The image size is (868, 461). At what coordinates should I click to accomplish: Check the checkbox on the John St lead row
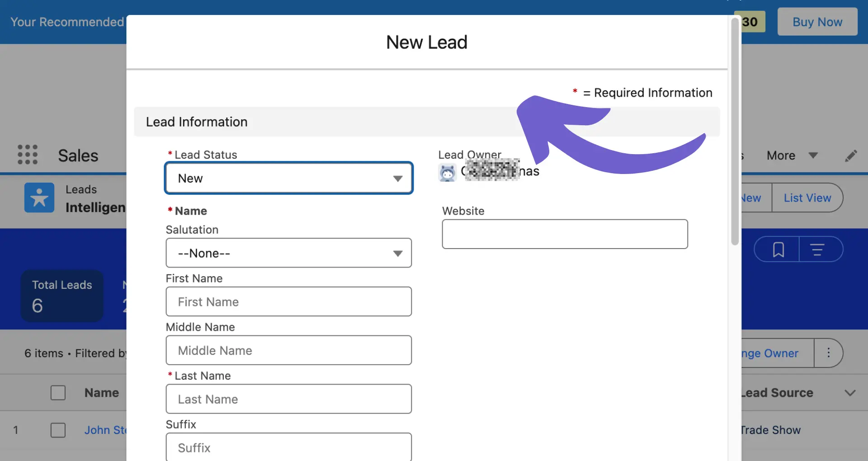58,430
